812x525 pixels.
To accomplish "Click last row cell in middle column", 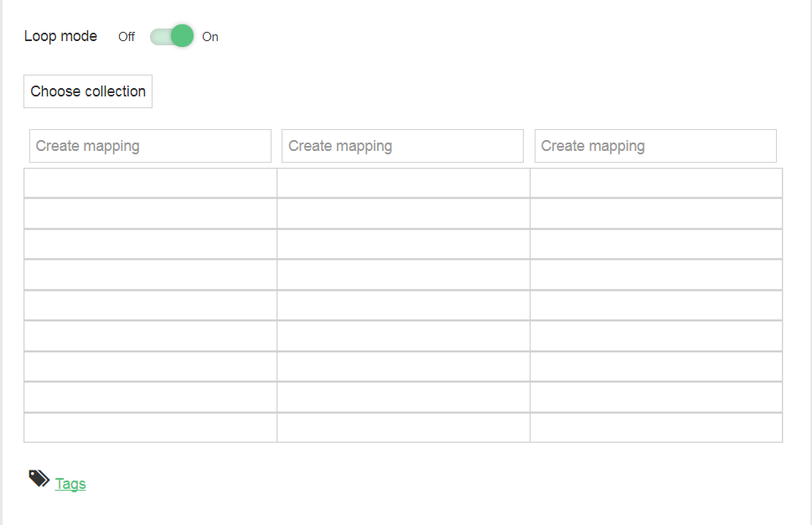I will tap(403, 428).
